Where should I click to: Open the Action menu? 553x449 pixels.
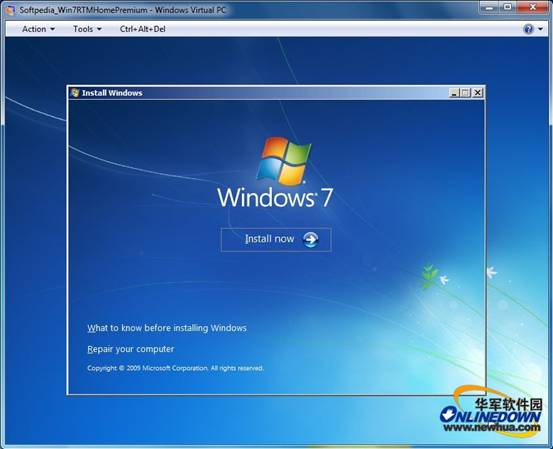38,29
